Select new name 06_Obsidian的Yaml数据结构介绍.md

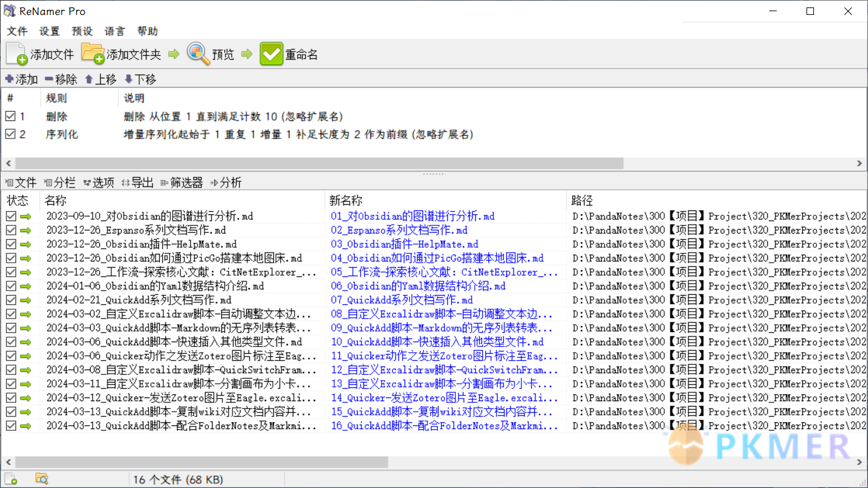(x=418, y=286)
